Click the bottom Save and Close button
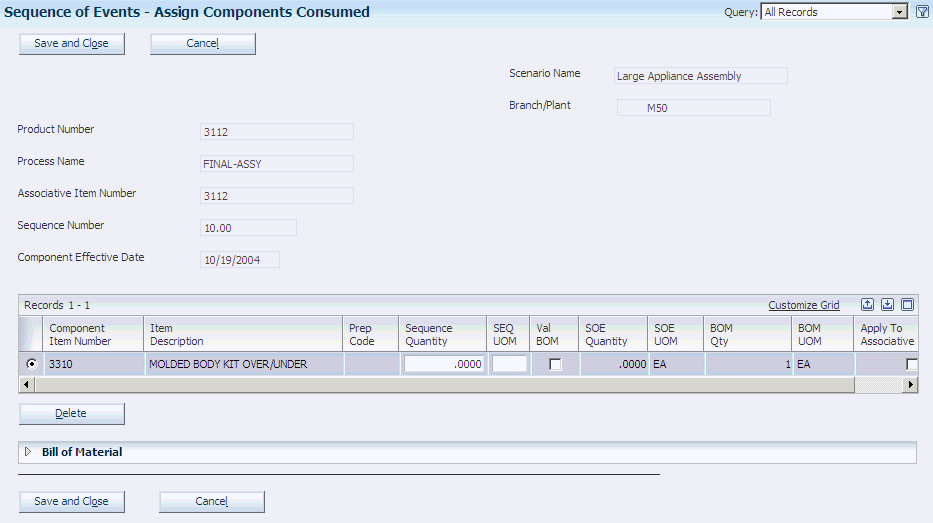Image resolution: width=933 pixels, height=523 pixels. [x=71, y=502]
